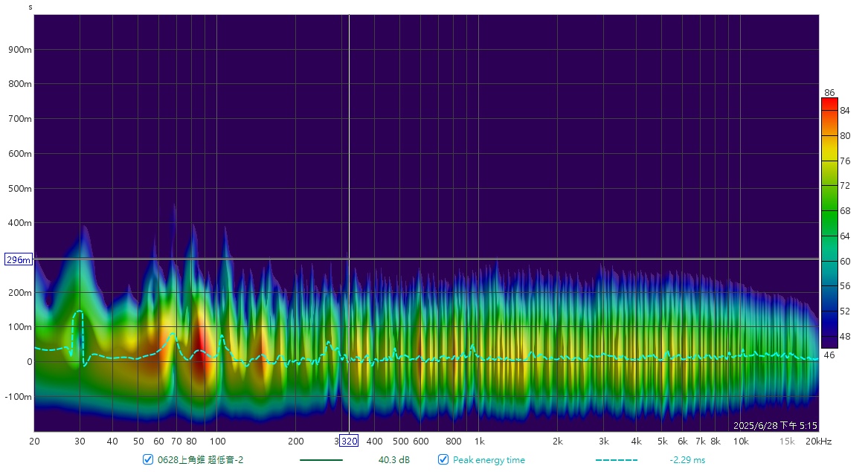Uncheck the 0628上角錐 超低音-2 trace checkbox
This screenshot has height=472, width=868.
(x=148, y=459)
